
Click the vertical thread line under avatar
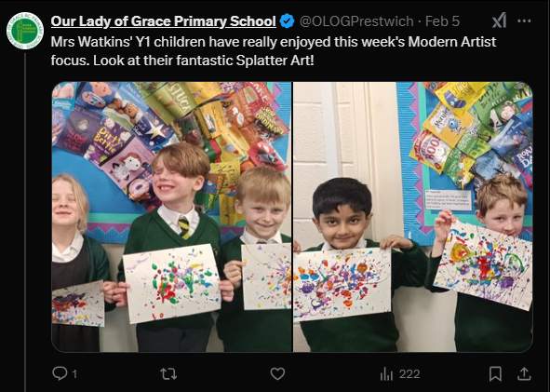click(x=25, y=221)
